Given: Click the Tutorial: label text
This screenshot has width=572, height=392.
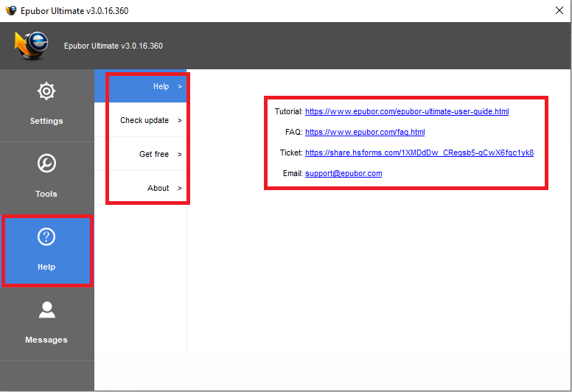Looking at the screenshot, I should (x=289, y=111).
